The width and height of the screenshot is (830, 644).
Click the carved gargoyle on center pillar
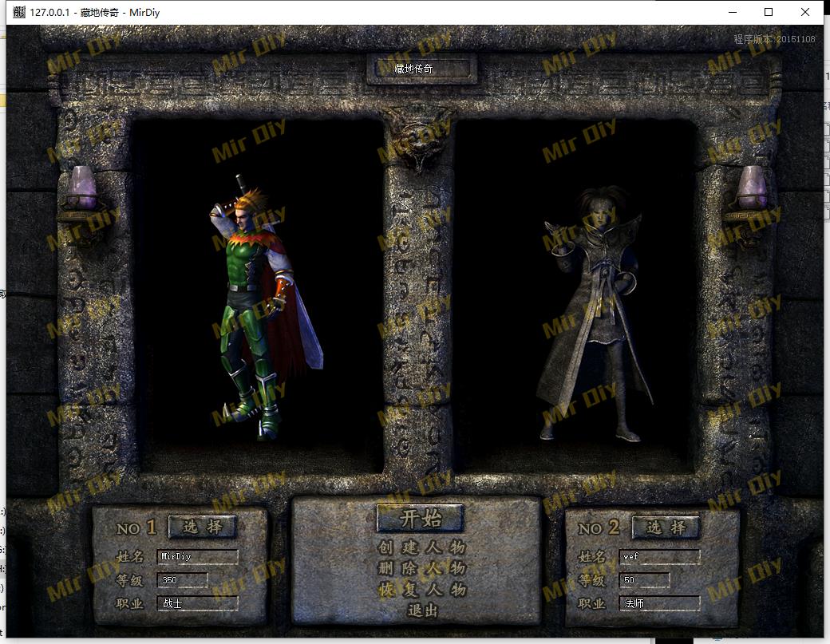pos(418,144)
